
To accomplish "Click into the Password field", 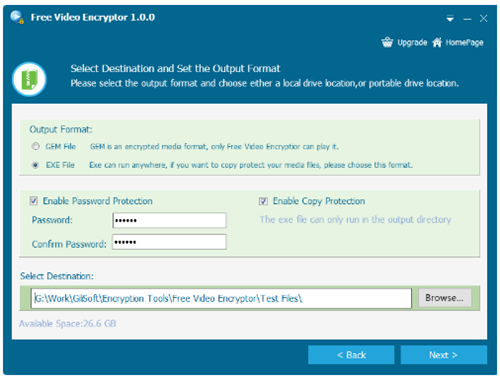I will [x=169, y=220].
